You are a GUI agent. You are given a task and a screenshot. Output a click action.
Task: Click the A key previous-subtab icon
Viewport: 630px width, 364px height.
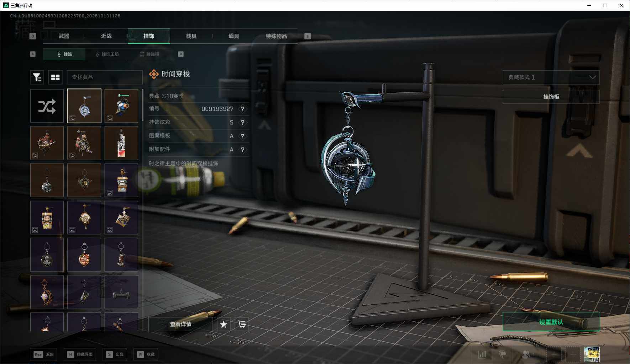coord(33,54)
